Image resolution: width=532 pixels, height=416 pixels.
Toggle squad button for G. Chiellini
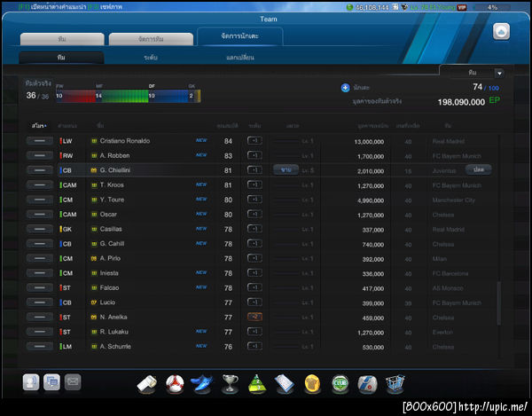pyautogui.click(x=40, y=170)
